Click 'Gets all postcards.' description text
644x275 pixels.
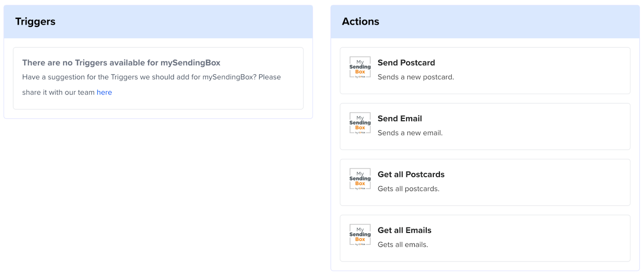pyautogui.click(x=409, y=189)
